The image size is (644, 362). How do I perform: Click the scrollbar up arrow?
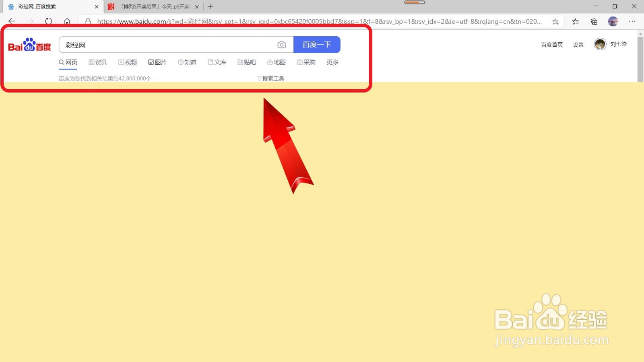pyautogui.click(x=640, y=33)
